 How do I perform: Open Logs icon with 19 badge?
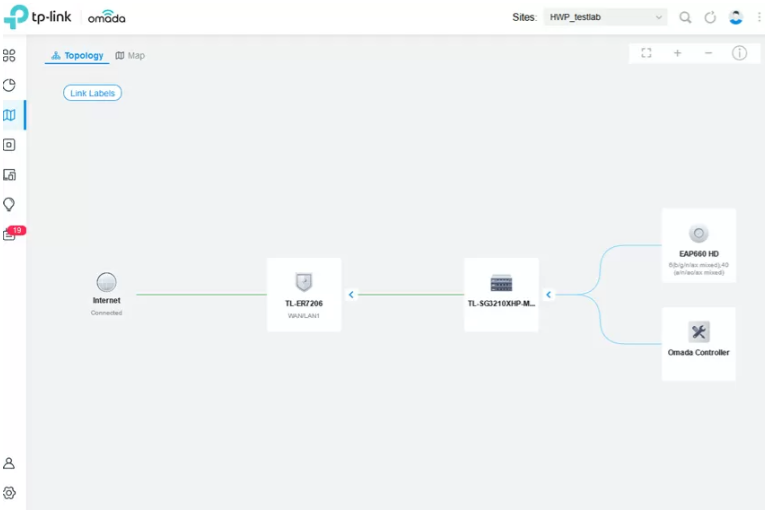[x=11, y=234]
